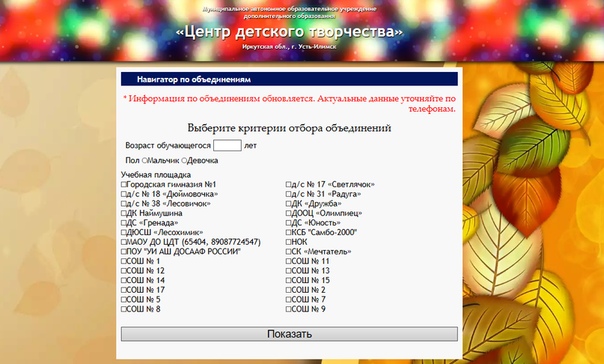Screen dimensions: 604x364
Task: Click the 'Возраст обучающегося' label
Action: 168,146
